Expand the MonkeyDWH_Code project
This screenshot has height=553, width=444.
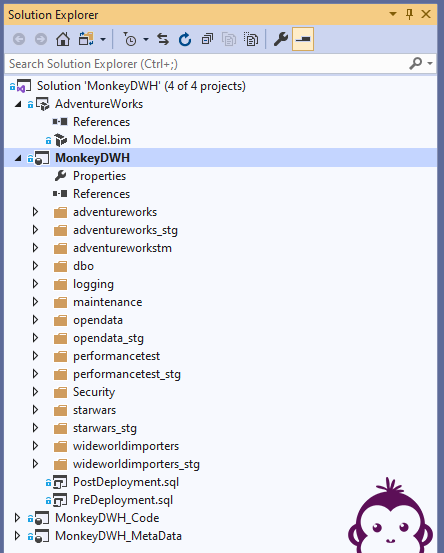click(x=17, y=518)
